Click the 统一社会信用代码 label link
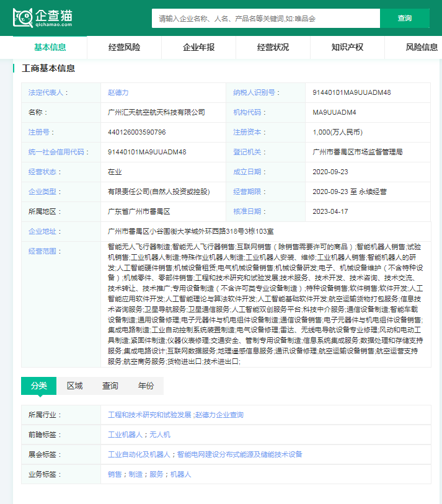Image resolution: width=442 pixels, height=504 pixels. [56, 152]
